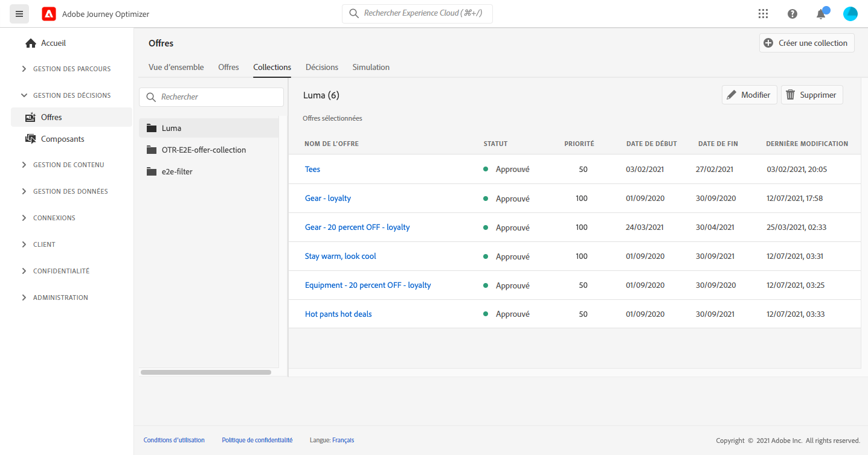
Task: Open the Stay warm, look cool offer
Action: pos(340,256)
